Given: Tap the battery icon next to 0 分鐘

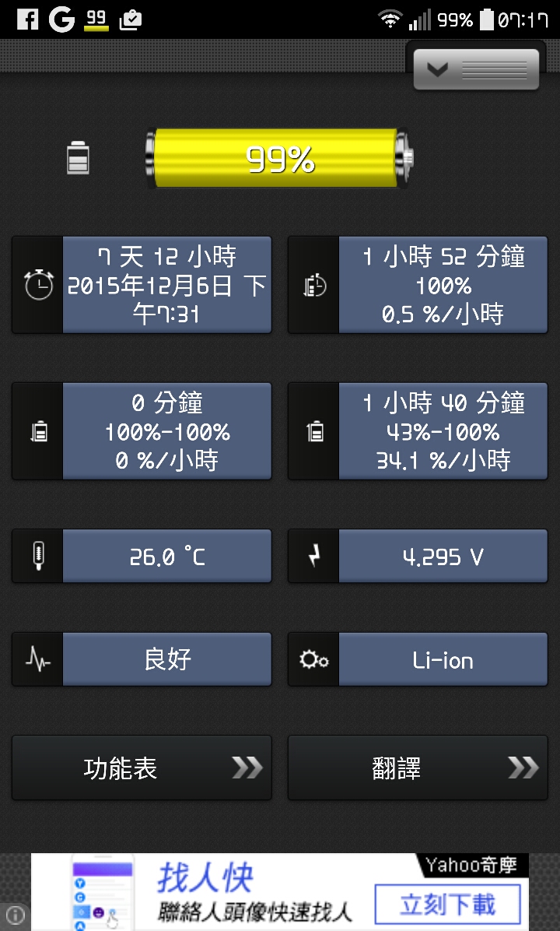Looking at the screenshot, I should [x=39, y=431].
